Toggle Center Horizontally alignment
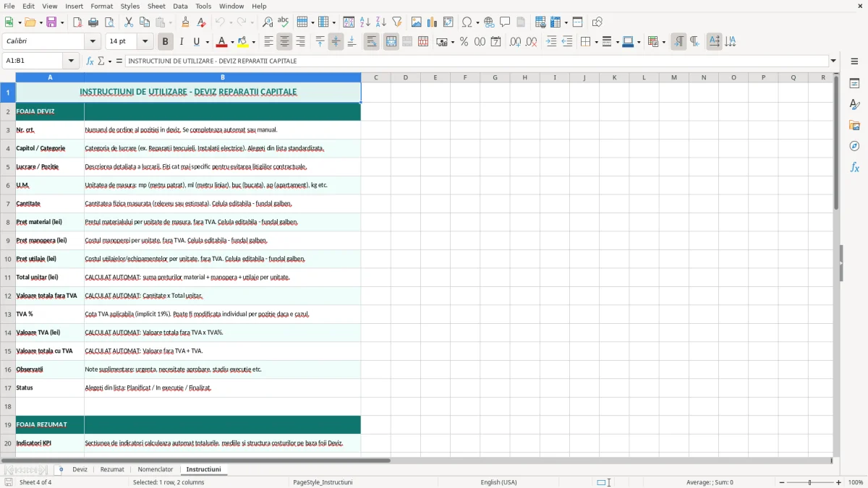The image size is (868, 488). tap(284, 42)
